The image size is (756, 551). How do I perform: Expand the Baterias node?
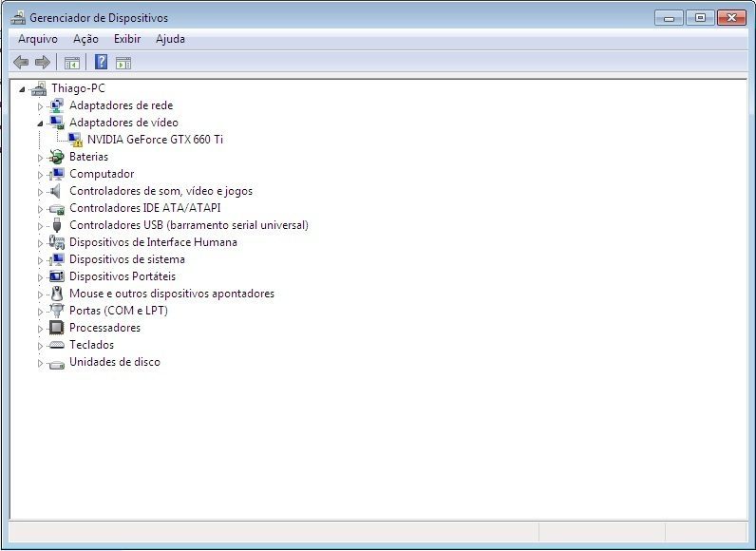point(40,158)
